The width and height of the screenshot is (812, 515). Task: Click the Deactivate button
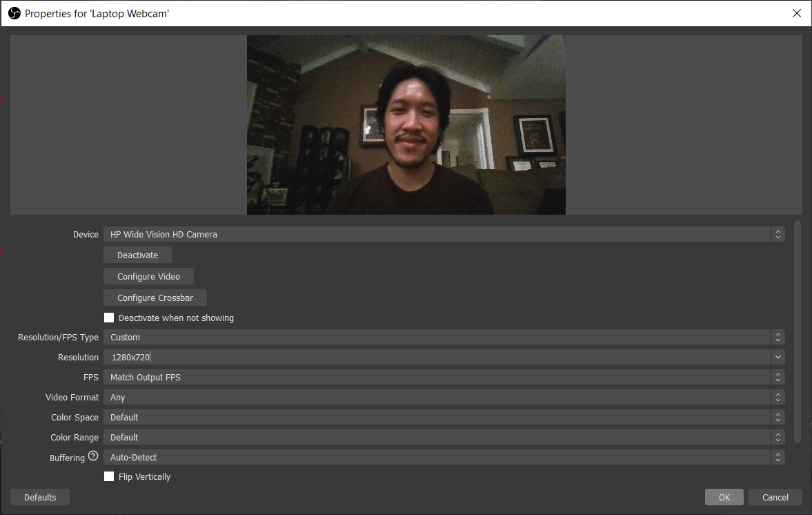(137, 255)
